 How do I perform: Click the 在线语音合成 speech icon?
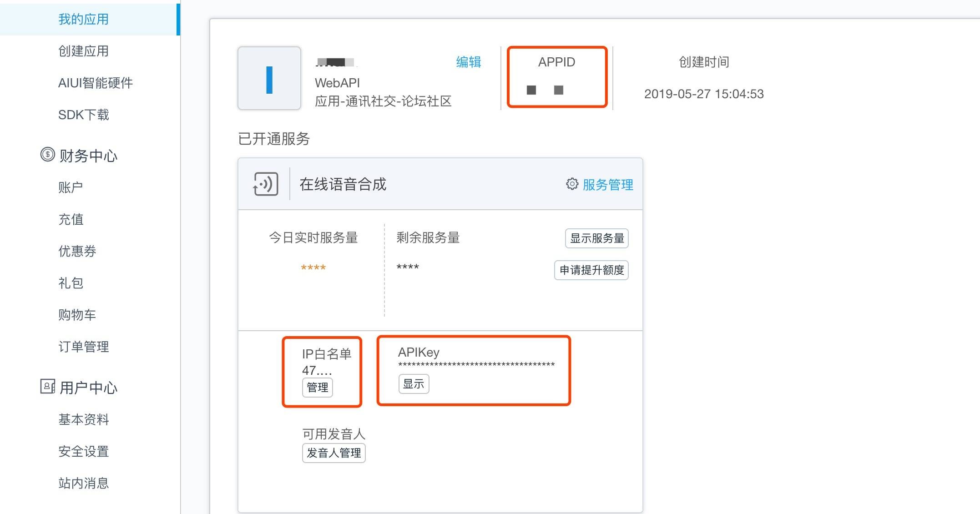click(266, 184)
